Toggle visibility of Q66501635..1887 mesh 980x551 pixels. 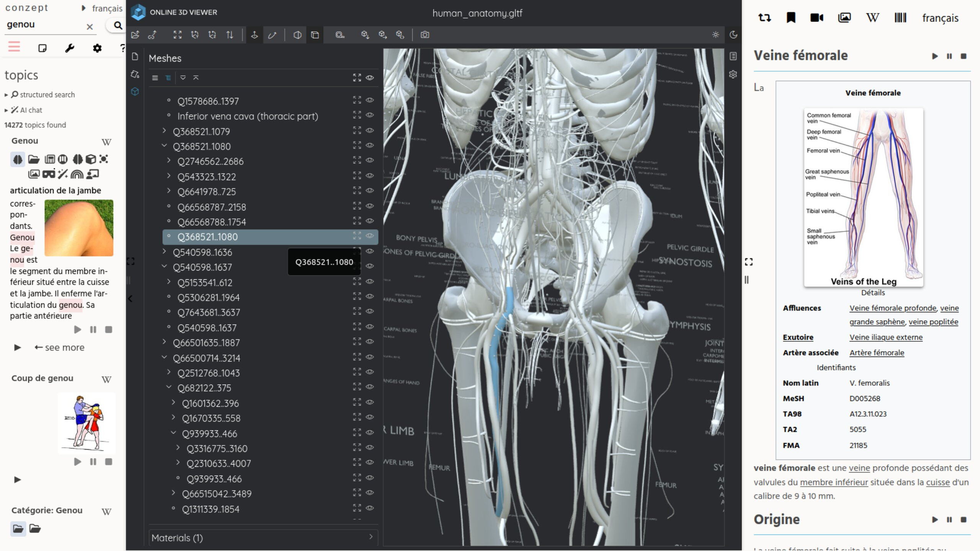point(369,341)
